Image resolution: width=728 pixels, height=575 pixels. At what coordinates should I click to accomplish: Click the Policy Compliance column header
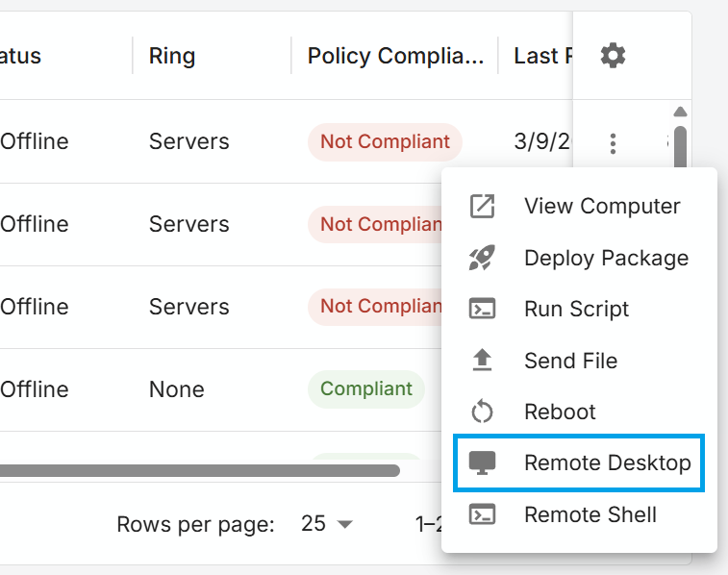(x=395, y=56)
